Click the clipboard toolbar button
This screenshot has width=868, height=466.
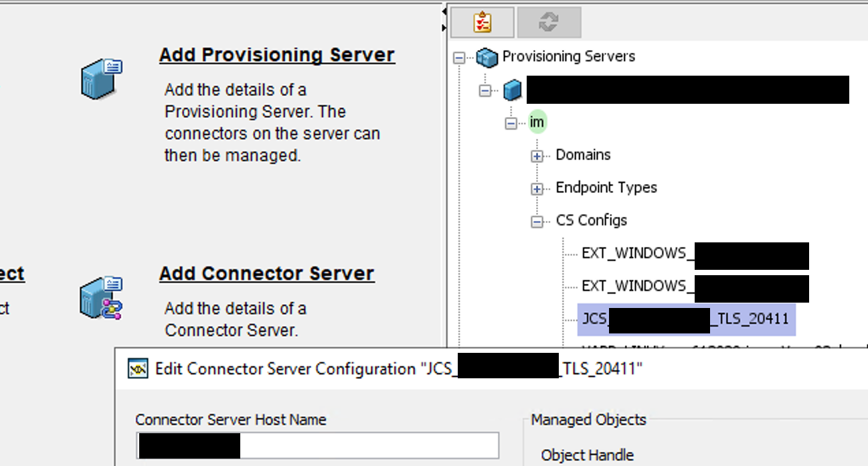pos(482,22)
